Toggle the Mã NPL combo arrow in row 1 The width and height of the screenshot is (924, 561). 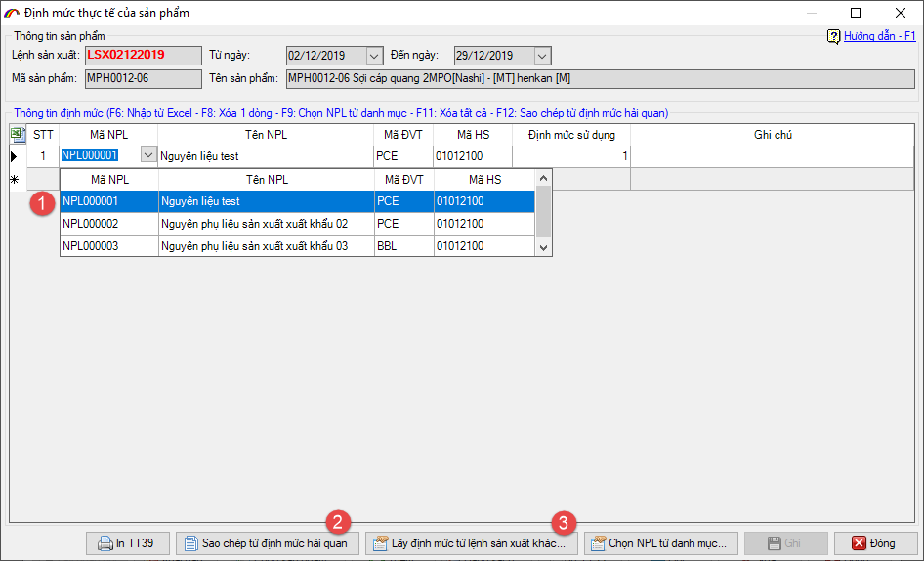coord(148,155)
